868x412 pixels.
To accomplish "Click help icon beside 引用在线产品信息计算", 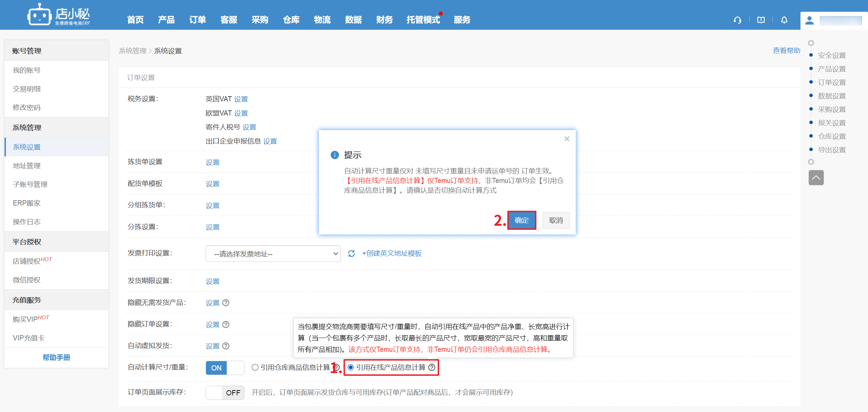I will (x=432, y=367).
